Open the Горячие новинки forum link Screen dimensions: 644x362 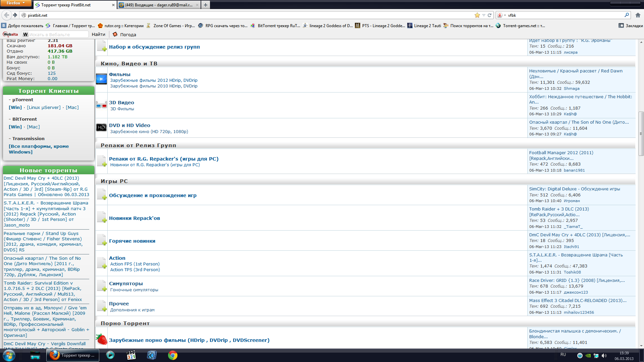[132, 241]
